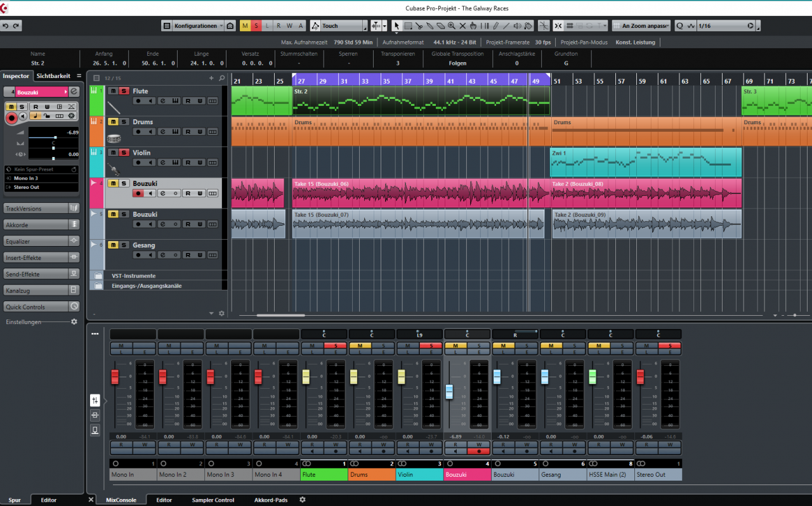Viewport: 812px width, 506px height.
Task: Open the Spur tab at bottom left
Action: [x=15, y=500]
